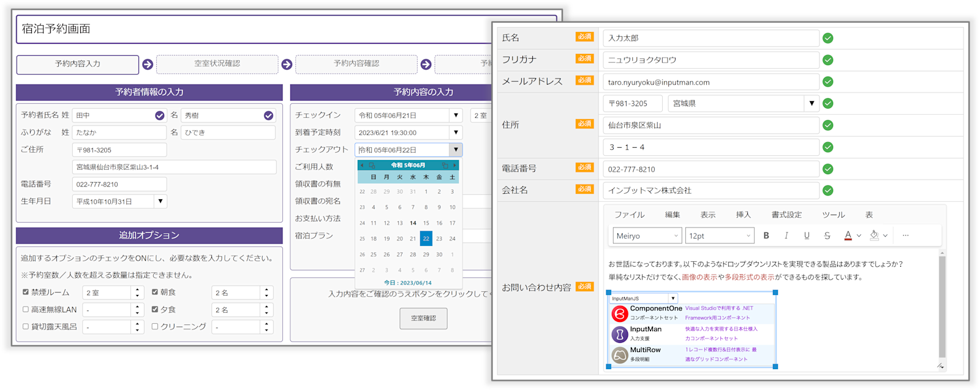This screenshot has width=980, height=390.
Task: Uncheck the 夕食 checkbox
Action: click(154, 310)
